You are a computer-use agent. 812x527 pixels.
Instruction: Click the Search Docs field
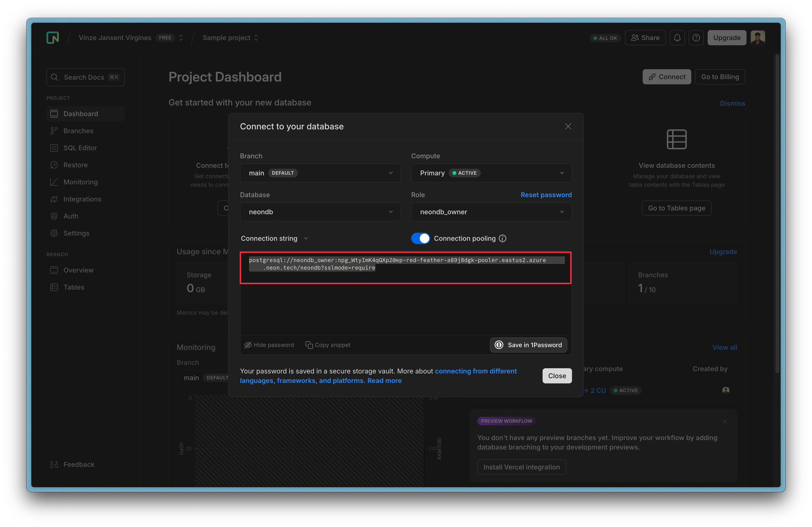(x=85, y=77)
